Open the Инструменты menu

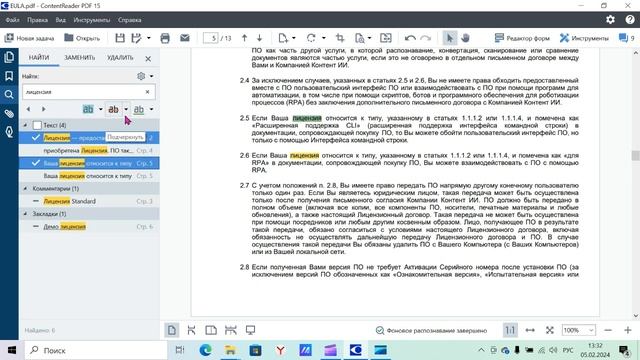pos(92,20)
